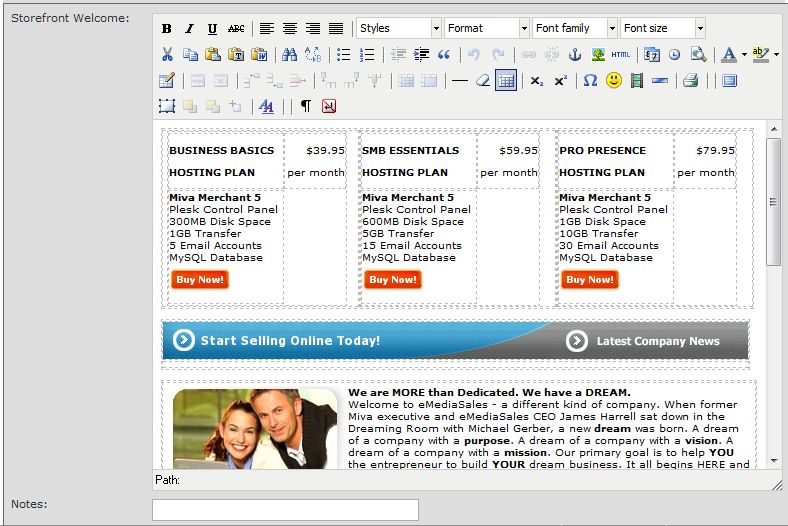Open Latest Company News
This screenshot has width=788, height=526.
[x=643, y=341]
